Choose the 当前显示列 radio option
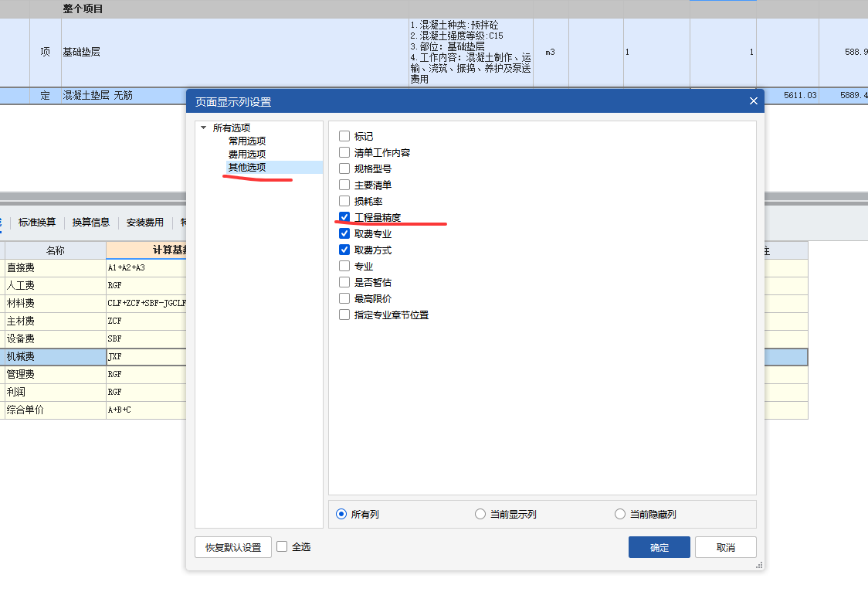 point(480,514)
